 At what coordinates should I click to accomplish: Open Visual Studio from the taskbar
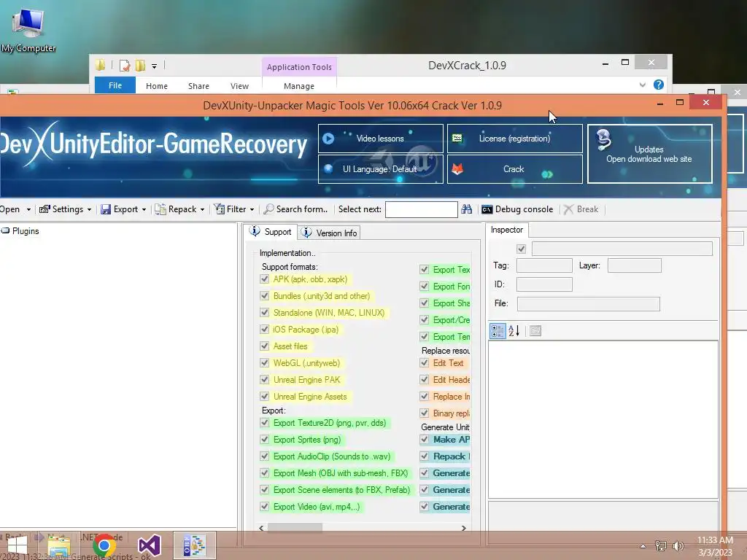point(149,545)
